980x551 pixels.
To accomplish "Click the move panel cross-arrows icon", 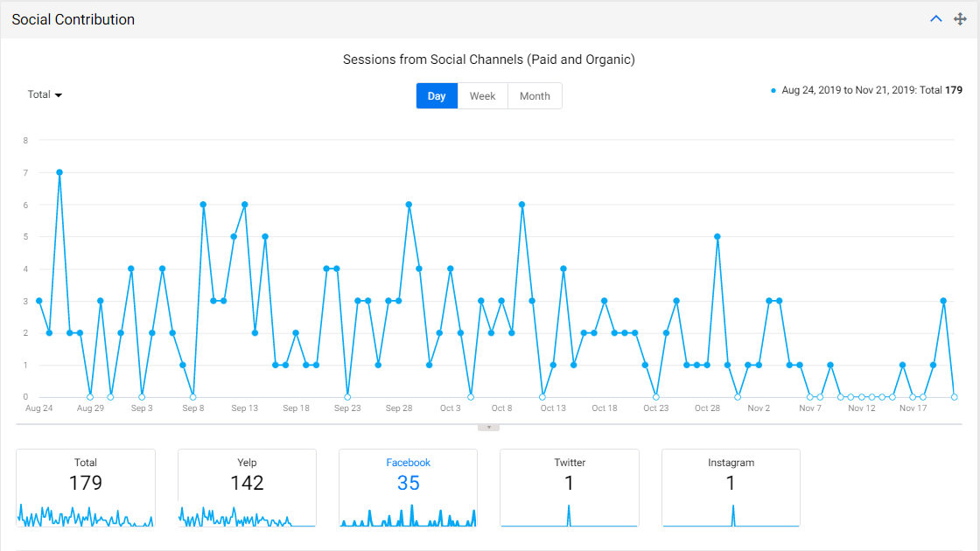I will (960, 18).
